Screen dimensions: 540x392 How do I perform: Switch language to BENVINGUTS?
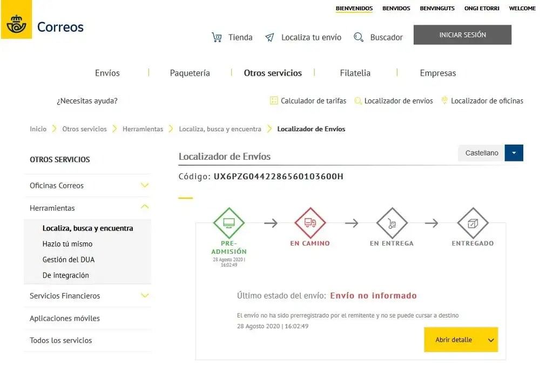tap(437, 8)
